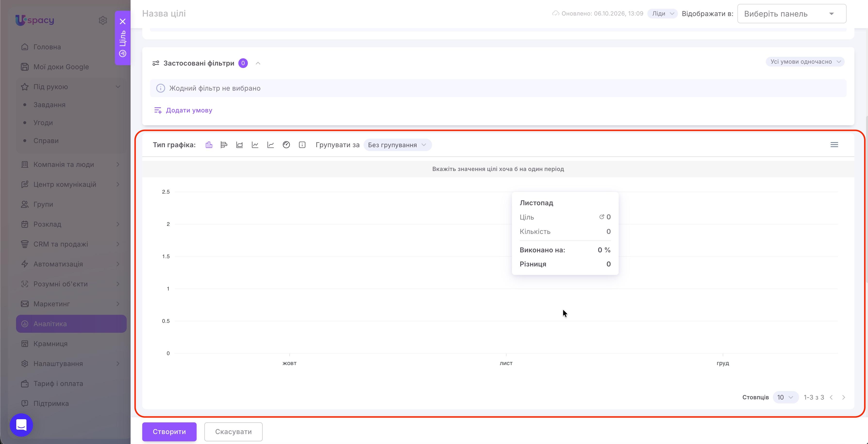Select the line chart type
This screenshot has width=868, height=444.
255,145
